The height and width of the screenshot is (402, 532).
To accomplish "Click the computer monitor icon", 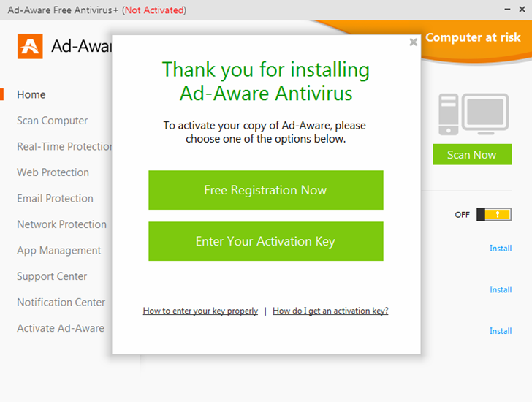I will (x=474, y=114).
